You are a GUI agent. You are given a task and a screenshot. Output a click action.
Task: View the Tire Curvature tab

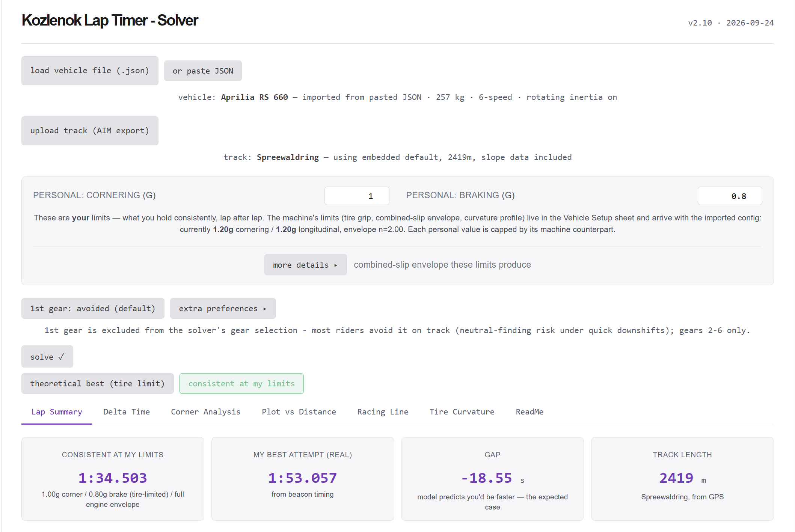coord(462,412)
